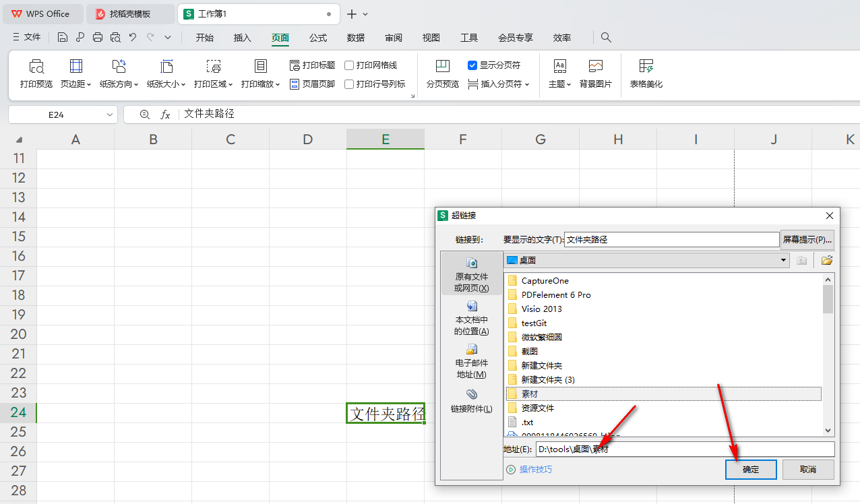Click the new tab plus button

[x=352, y=13]
